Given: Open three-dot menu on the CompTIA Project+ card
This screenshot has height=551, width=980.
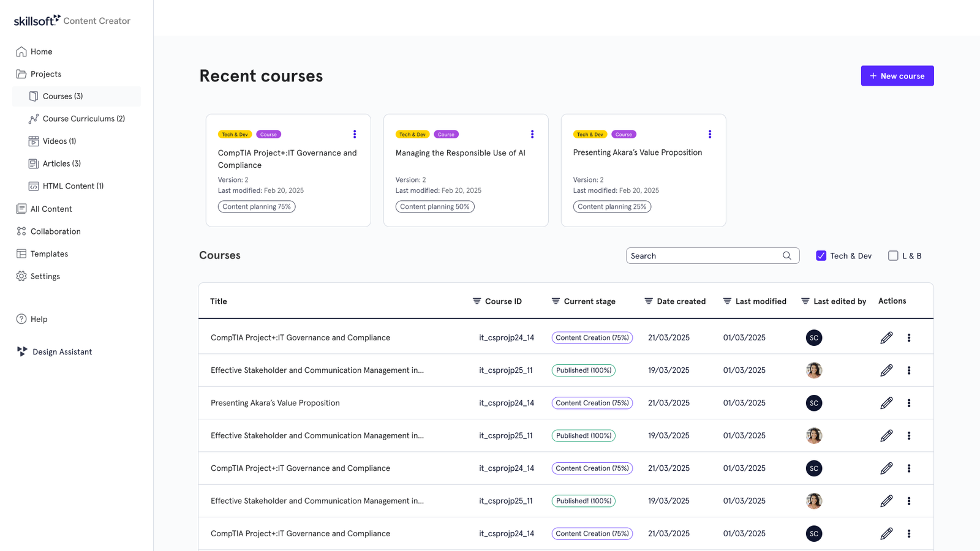Looking at the screenshot, I should [355, 134].
